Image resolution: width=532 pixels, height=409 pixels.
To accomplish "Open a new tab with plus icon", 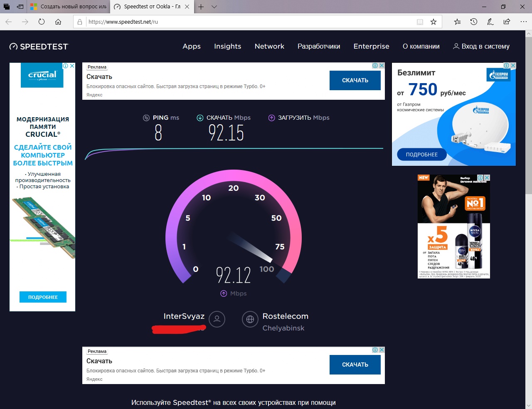I will 201,7.
